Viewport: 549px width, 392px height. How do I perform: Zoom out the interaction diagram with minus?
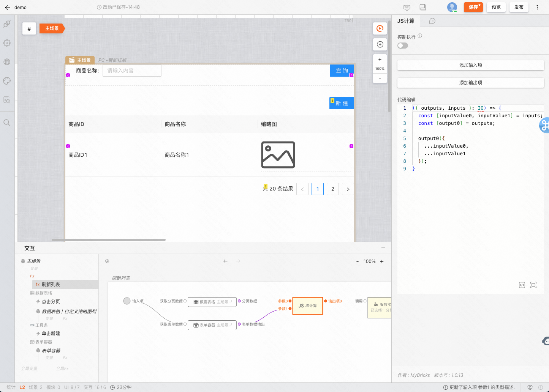[x=358, y=261]
